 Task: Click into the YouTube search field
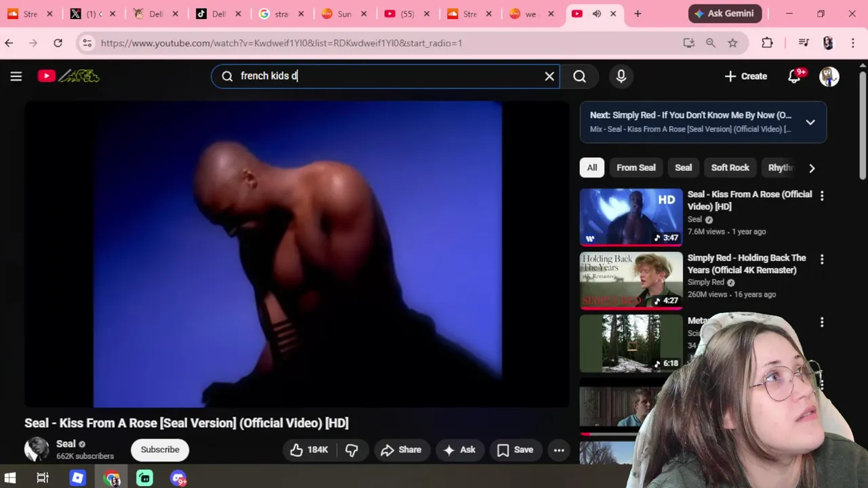pyautogui.click(x=385, y=76)
